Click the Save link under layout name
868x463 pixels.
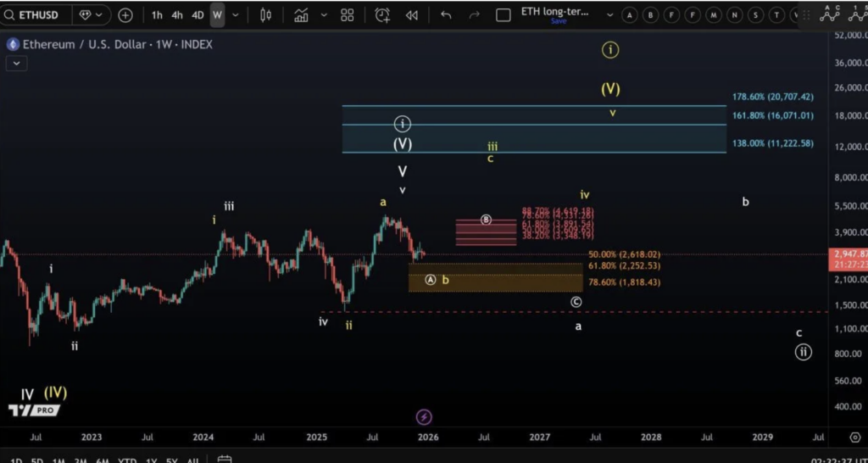(558, 21)
